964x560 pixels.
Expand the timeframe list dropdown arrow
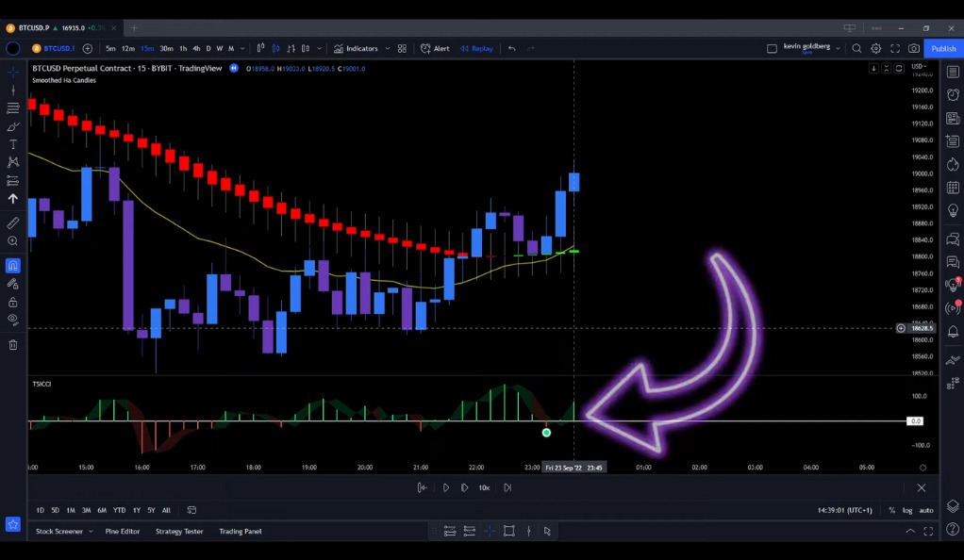pyautogui.click(x=242, y=49)
